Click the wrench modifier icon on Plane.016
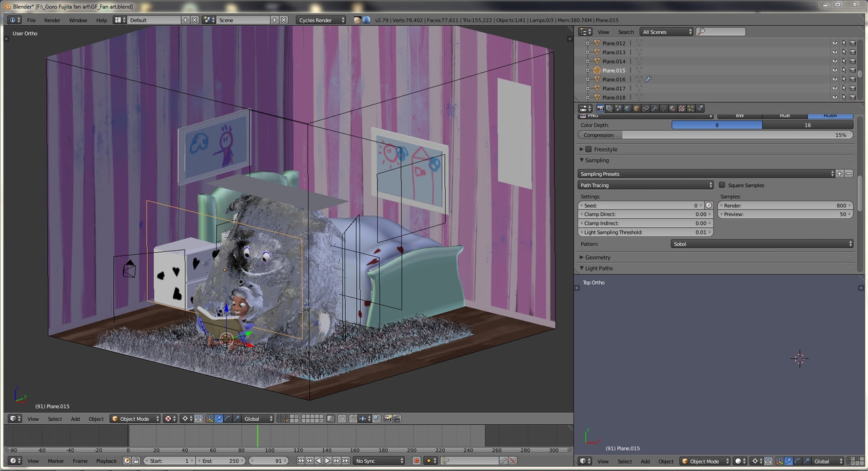The height and width of the screenshot is (471, 868). [x=648, y=79]
